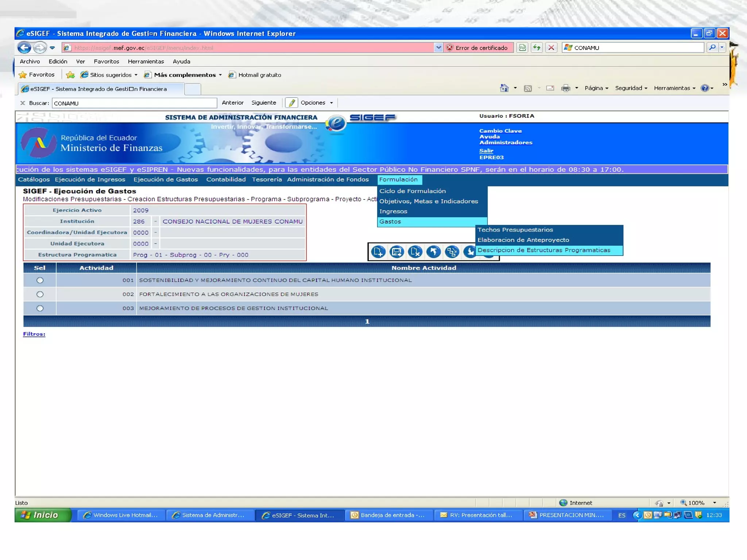Click the browser home icon
The height and width of the screenshot is (560, 747).
(504, 88)
